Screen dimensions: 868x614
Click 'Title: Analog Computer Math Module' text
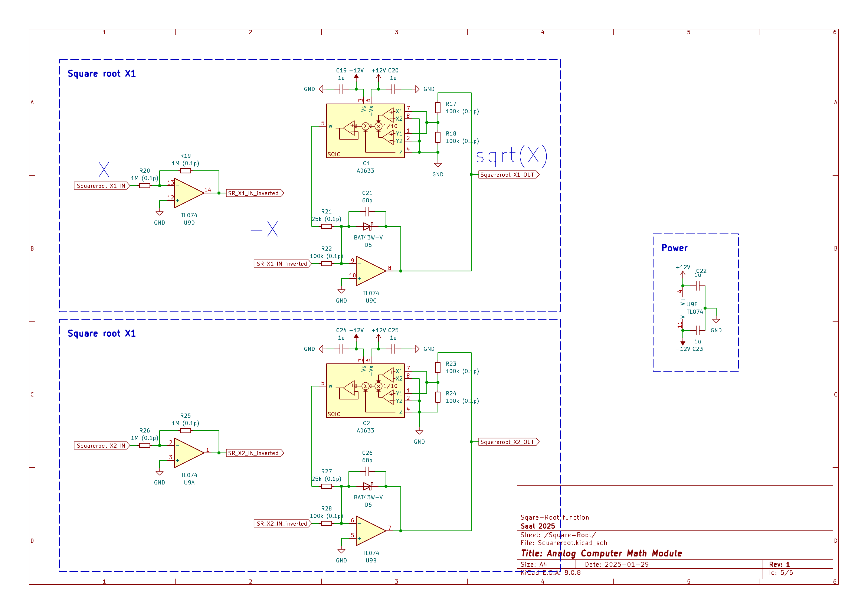(602, 553)
